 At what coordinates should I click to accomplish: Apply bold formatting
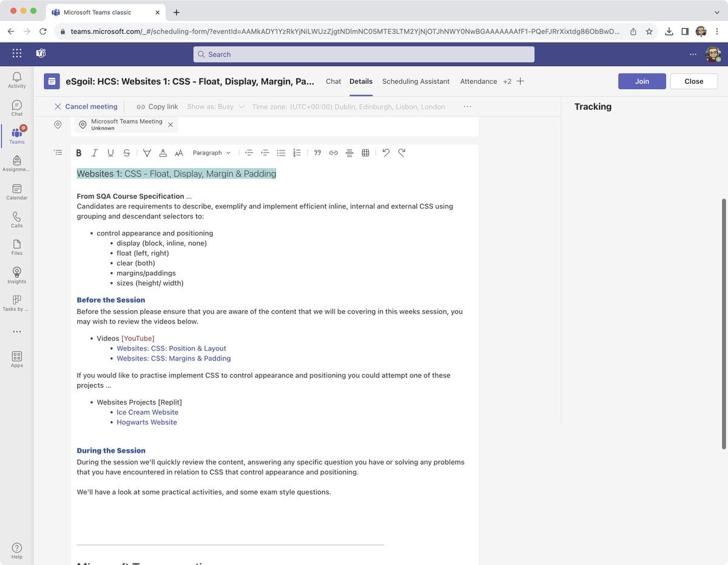pos(79,153)
